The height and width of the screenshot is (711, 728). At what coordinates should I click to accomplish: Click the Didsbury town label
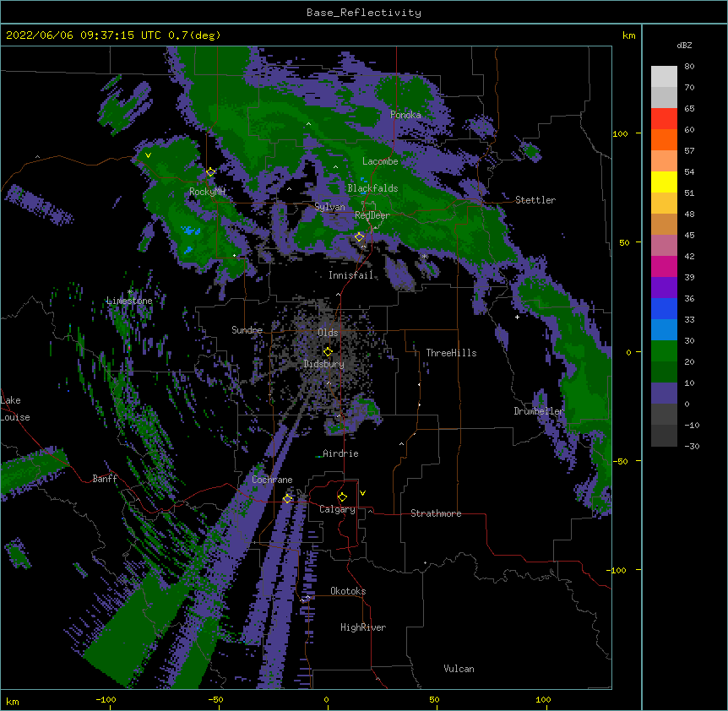[x=323, y=364]
